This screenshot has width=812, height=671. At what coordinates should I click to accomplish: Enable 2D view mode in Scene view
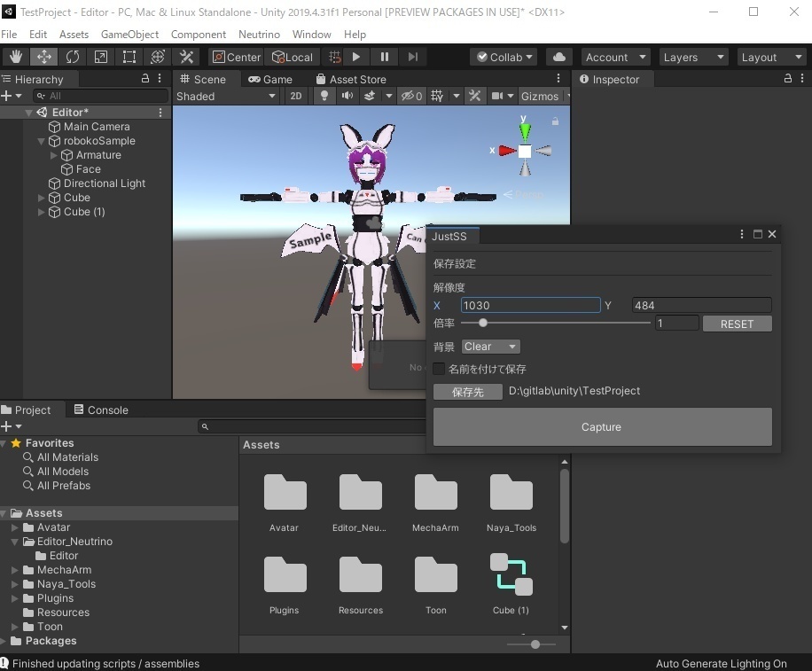coord(296,96)
